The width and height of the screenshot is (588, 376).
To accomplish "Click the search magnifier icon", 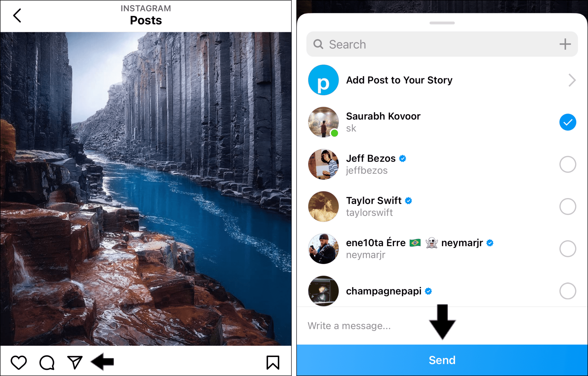I will (319, 44).
